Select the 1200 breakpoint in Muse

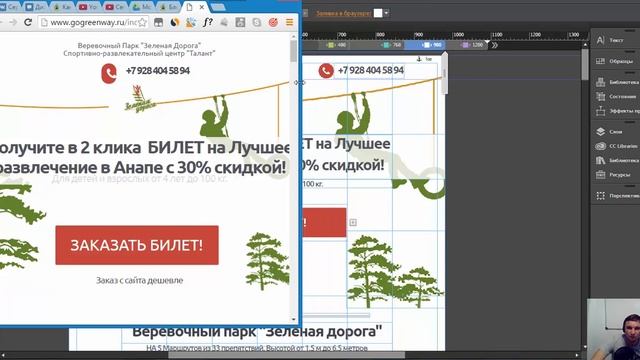(x=473, y=45)
